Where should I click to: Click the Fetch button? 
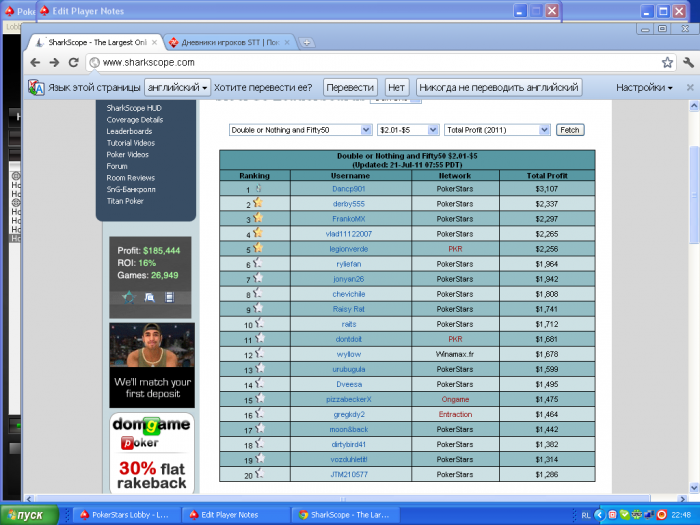(x=570, y=130)
